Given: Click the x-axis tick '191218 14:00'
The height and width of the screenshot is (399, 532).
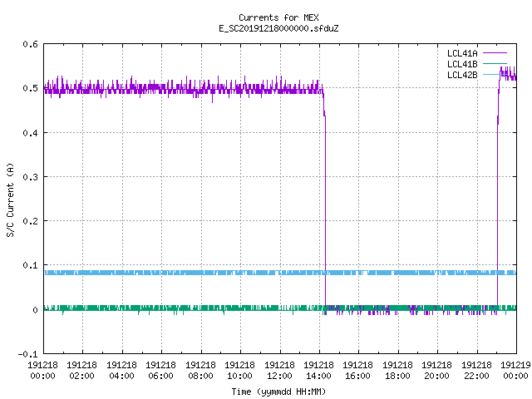Looking at the screenshot, I should (319, 371).
